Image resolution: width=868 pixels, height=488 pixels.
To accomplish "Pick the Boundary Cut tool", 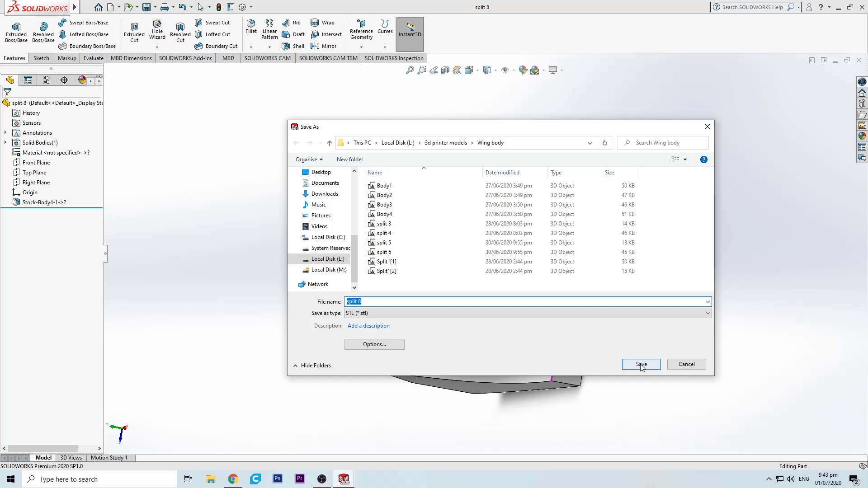I will coord(216,46).
